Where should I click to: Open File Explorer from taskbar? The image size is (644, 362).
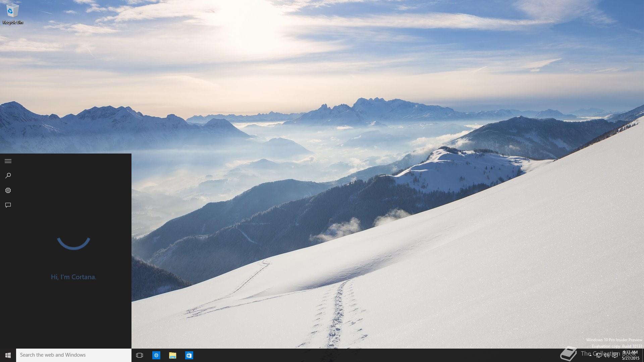173,355
